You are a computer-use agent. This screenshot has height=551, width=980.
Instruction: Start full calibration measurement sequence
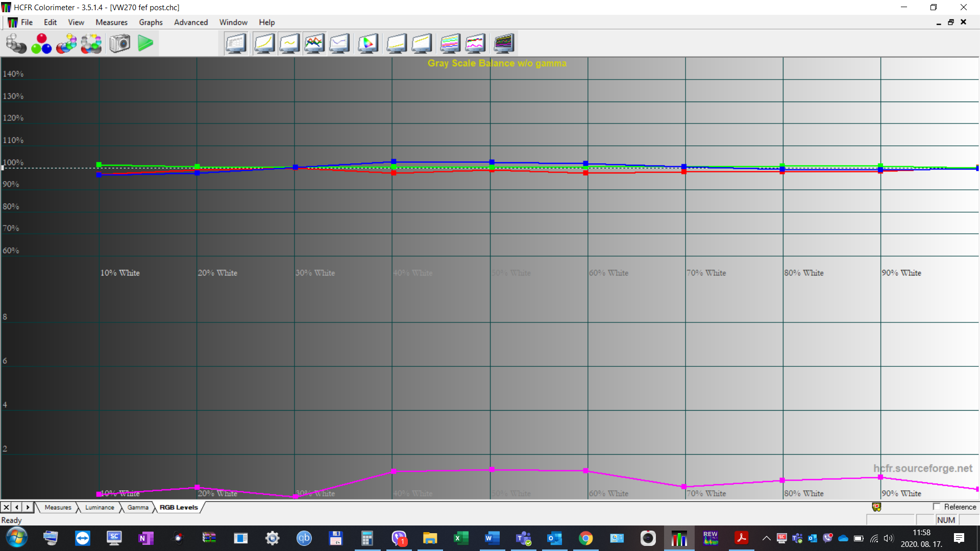(x=91, y=43)
